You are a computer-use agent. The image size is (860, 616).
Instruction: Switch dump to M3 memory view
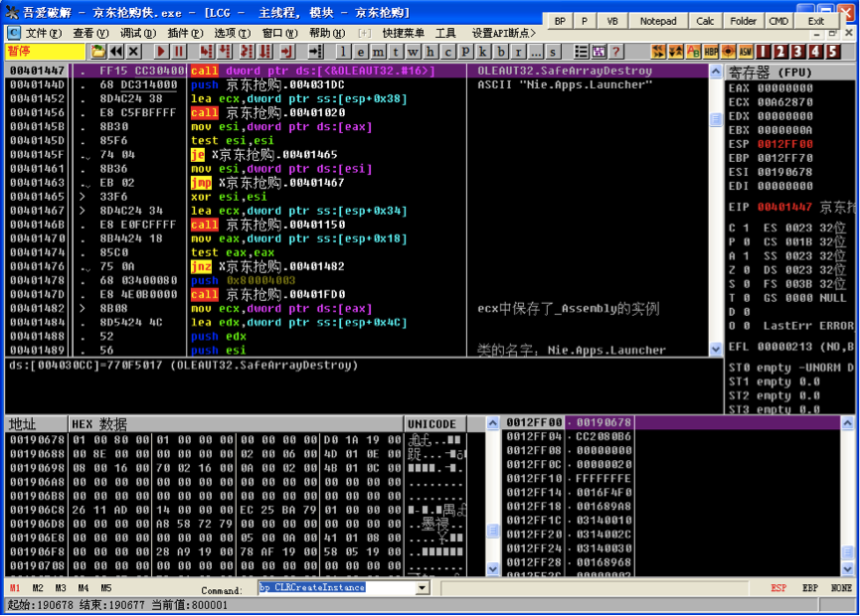pyautogui.click(x=61, y=588)
